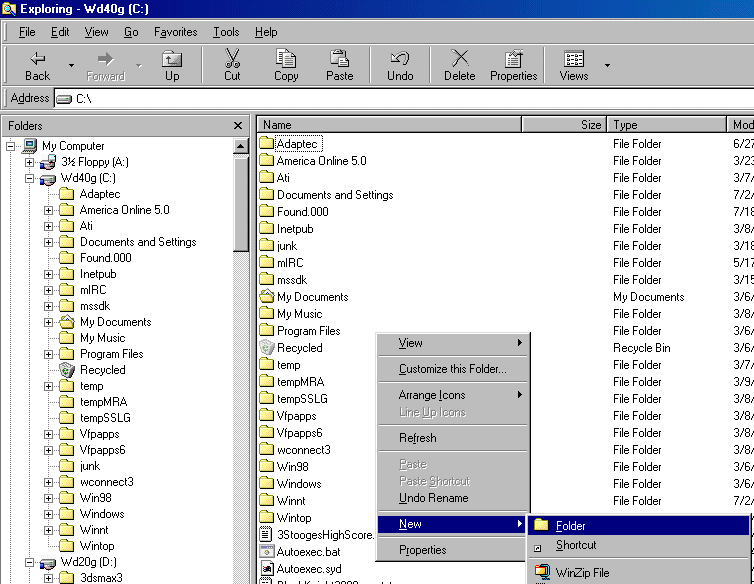Expand Documents and Settings in tree
This screenshot has width=754, height=584.
point(48,242)
